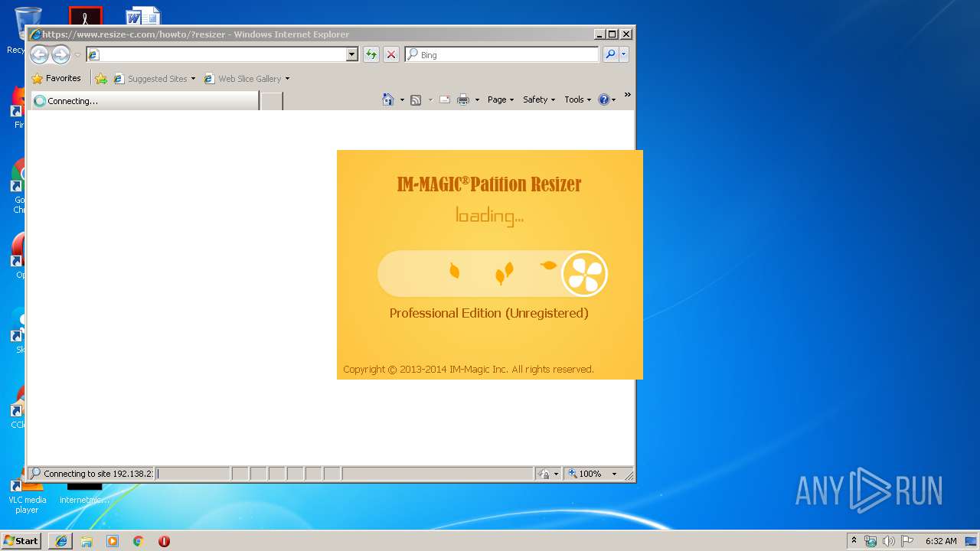This screenshot has height=551, width=980.
Task: Click the Forward navigation arrow
Action: pyautogui.click(x=60, y=54)
